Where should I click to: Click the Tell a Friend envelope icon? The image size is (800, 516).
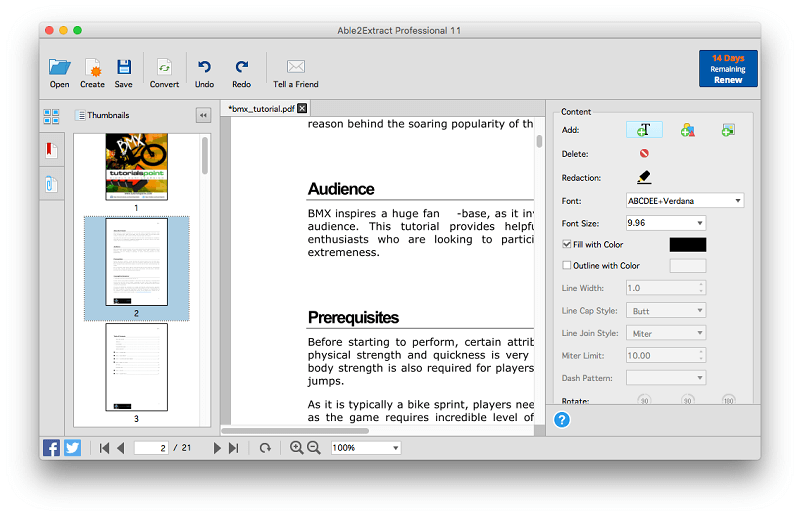[295, 66]
